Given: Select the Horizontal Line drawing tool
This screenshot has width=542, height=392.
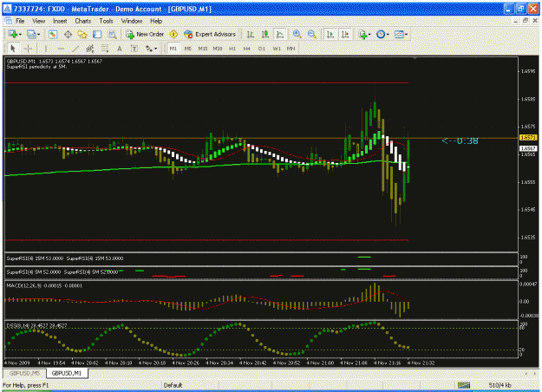Looking at the screenshot, I should (61, 49).
